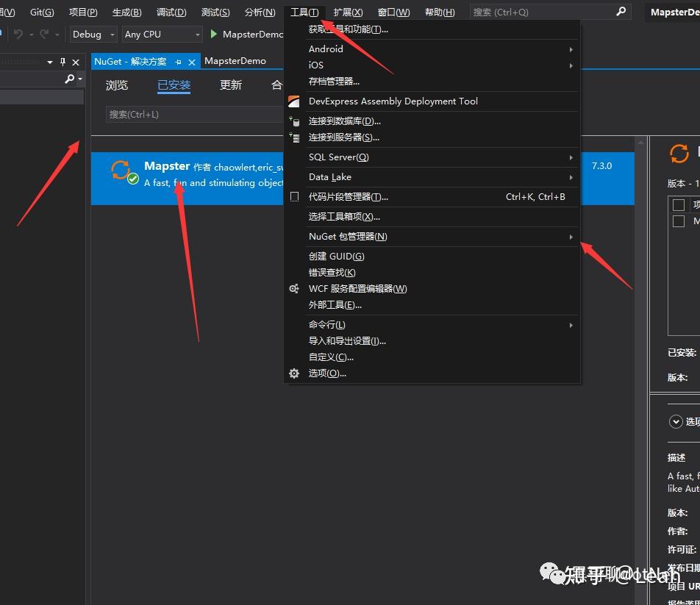Expand the NuGet 包管理器 submenu
This screenshot has width=700, height=605.
click(x=571, y=237)
